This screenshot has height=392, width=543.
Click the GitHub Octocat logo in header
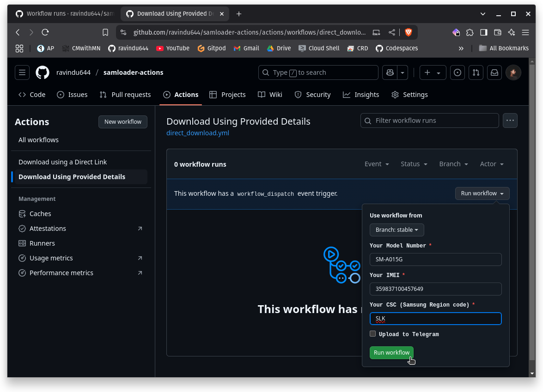pyautogui.click(x=43, y=72)
